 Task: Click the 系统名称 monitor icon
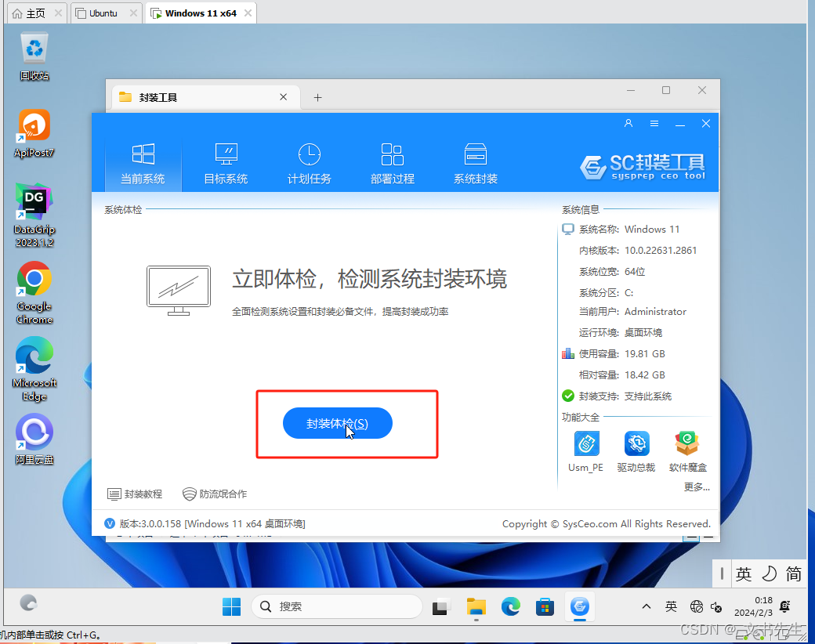click(568, 230)
